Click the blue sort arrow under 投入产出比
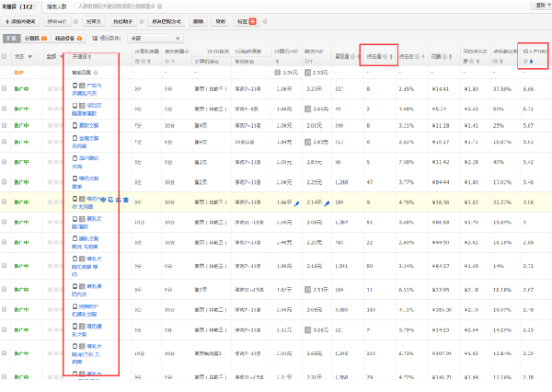The width and height of the screenshot is (552, 392). coord(531,63)
